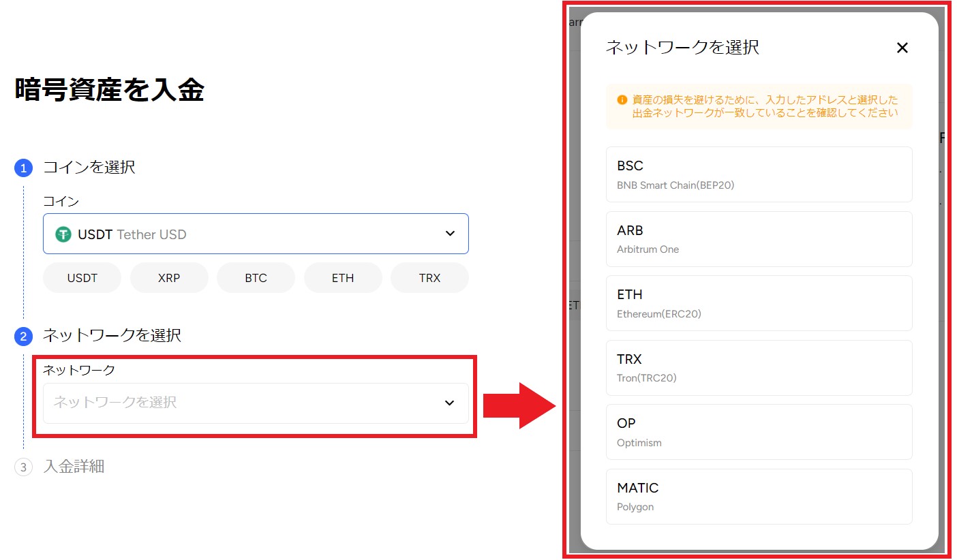The width and height of the screenshot is (957, 560).
Task: Choose OP Optimism network
Action: click(x=759, y=432)
